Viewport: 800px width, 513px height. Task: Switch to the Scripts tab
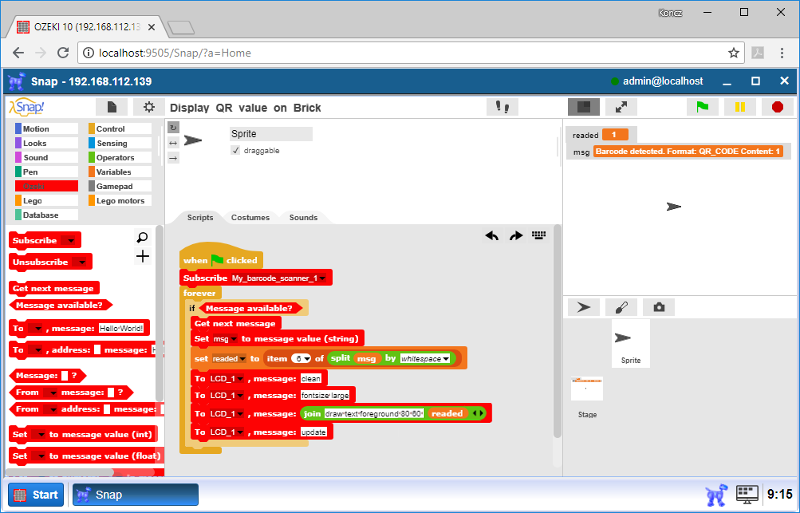click(200, 217)
